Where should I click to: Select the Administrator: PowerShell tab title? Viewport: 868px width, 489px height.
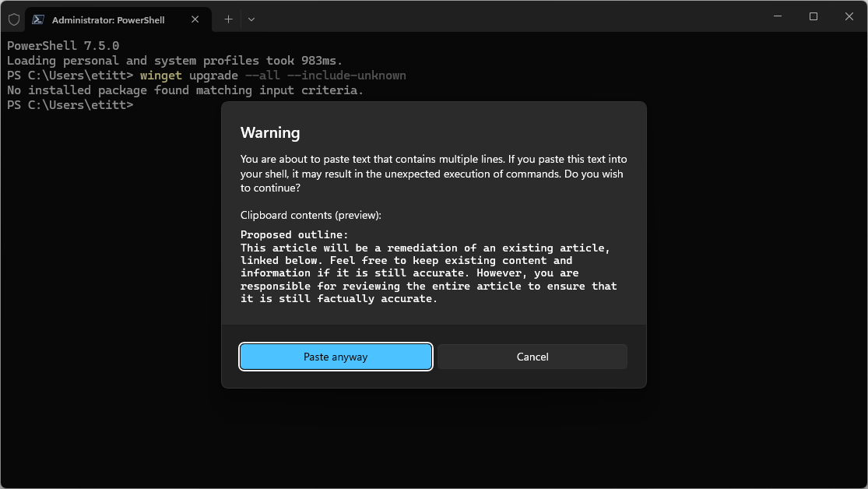[x=108, y=19]
